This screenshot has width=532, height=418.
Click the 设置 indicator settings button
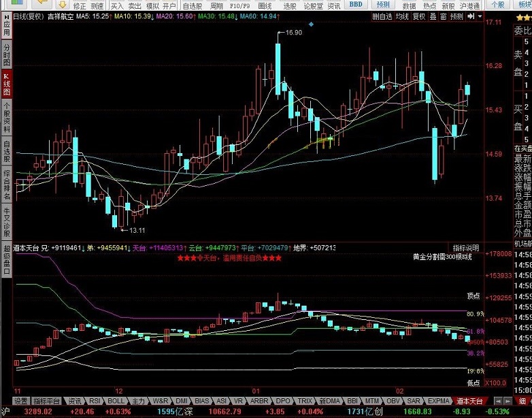[x=20, y=401]
